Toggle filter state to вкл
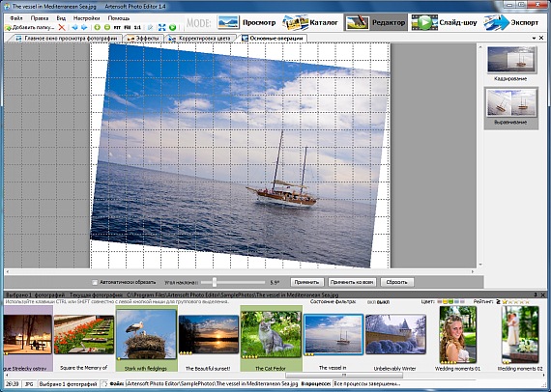Screen dimensions: 551x392 [371, 302]
